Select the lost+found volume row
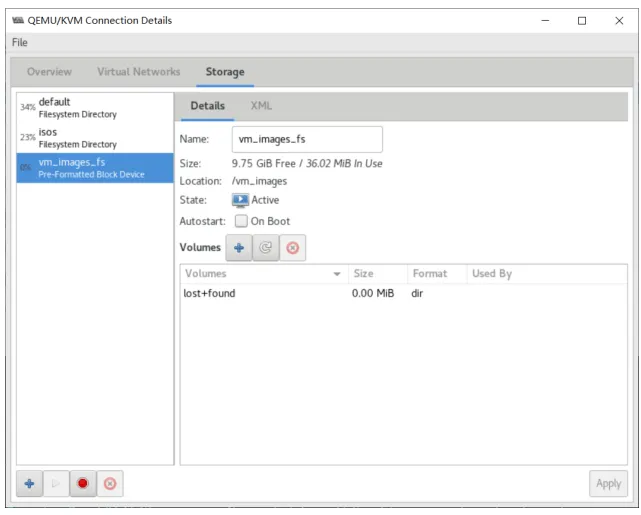 (x=403, y=293)
